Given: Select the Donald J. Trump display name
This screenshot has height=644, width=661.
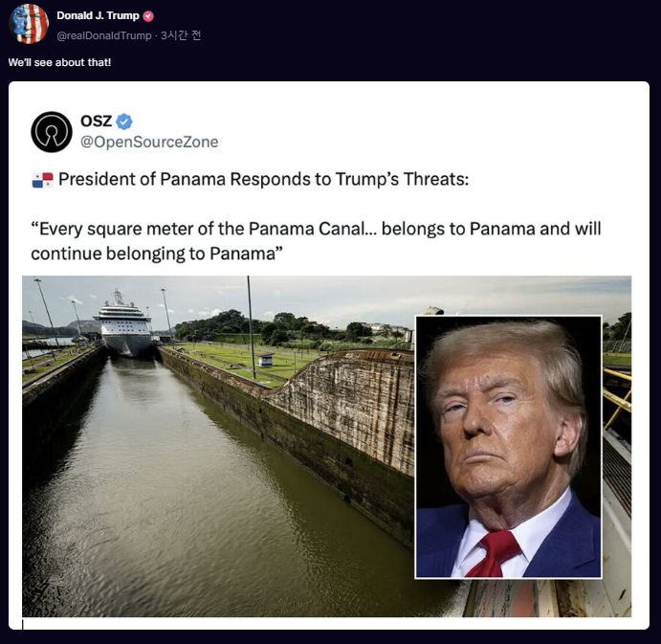Looking at the screenshot, I should (98, 15).
